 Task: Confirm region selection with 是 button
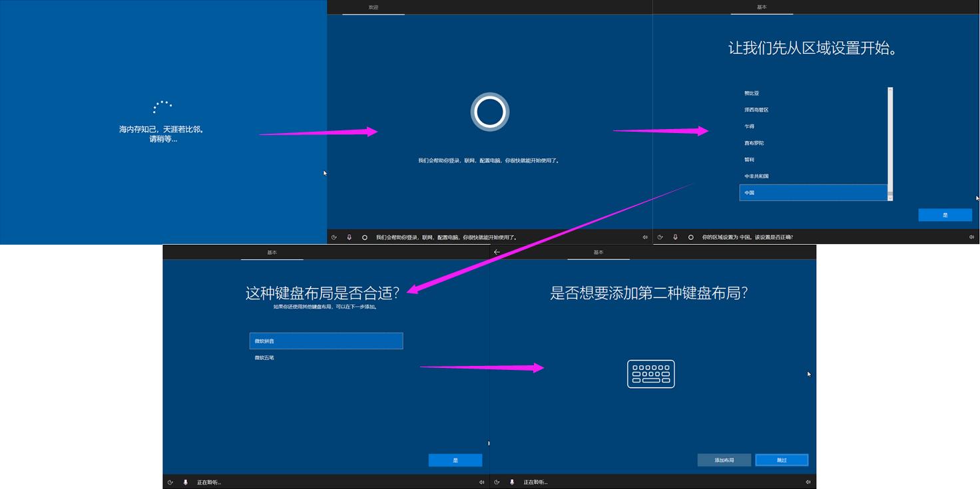click(x=945, y=214)
